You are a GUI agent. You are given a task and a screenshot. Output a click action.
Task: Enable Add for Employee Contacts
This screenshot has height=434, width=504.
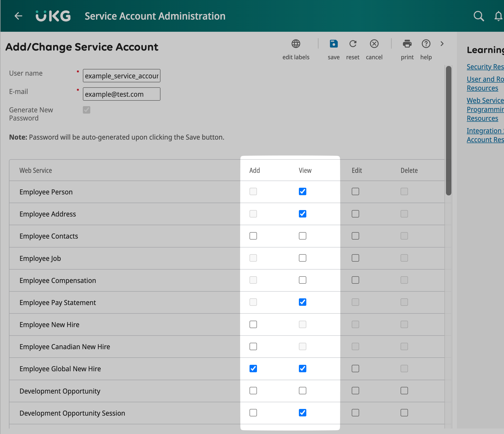pos(253,236)
